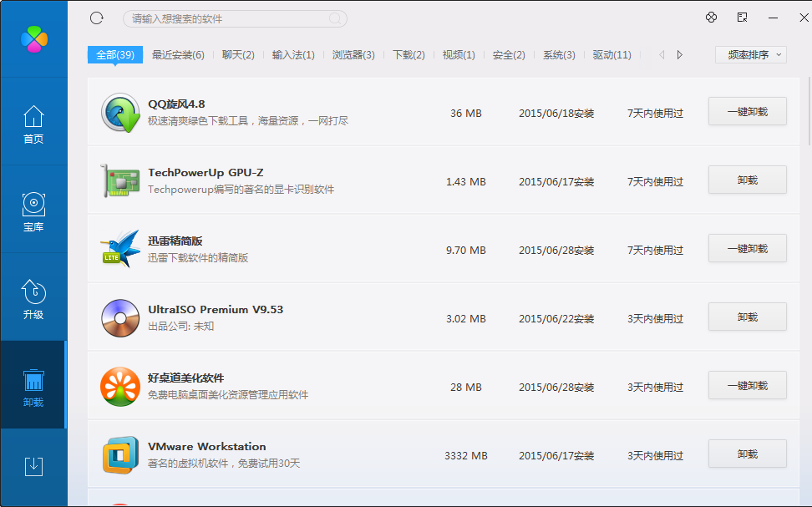The width and height of the screenshot is (812, 507).
Task: Switch to 系统(3) tab
Action: coord(559,55)
